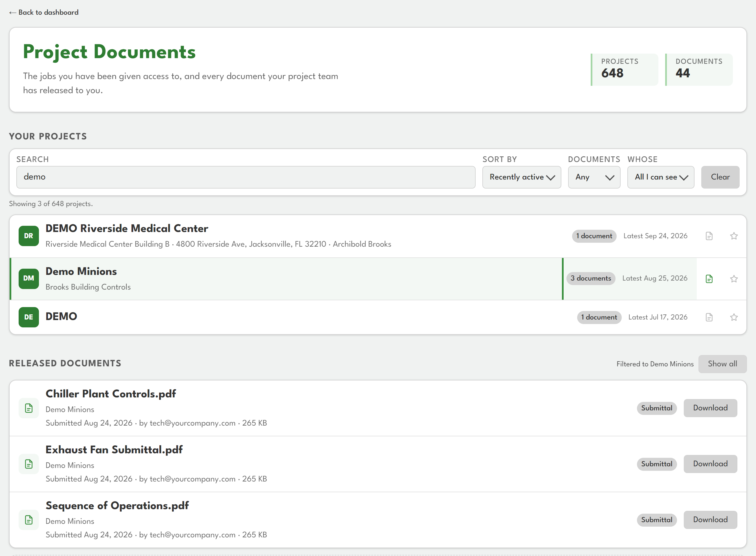The height and width of the screenshot is (556, 756).
Task: Click the green document icon on Demo Minions row
Action: pyautogui.click(x=709, y=279)
